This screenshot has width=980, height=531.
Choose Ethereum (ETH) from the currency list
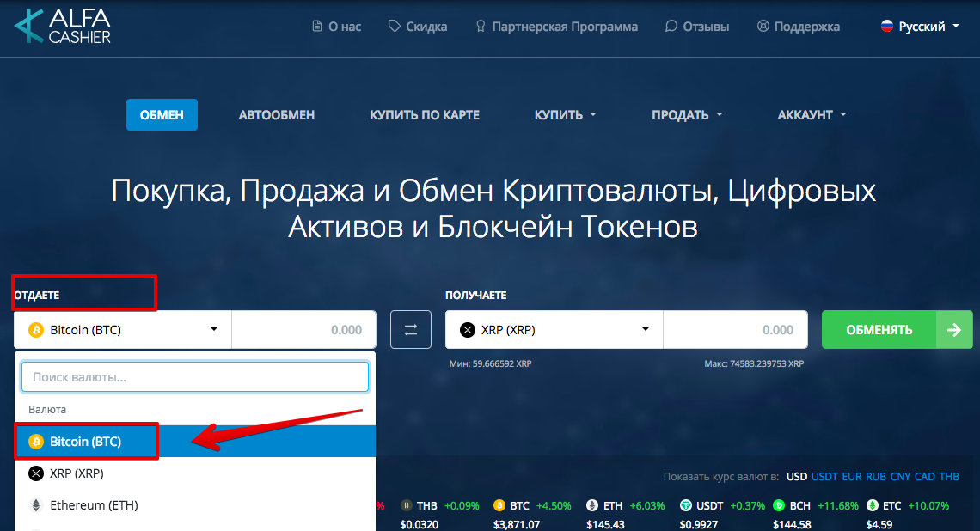195,504
